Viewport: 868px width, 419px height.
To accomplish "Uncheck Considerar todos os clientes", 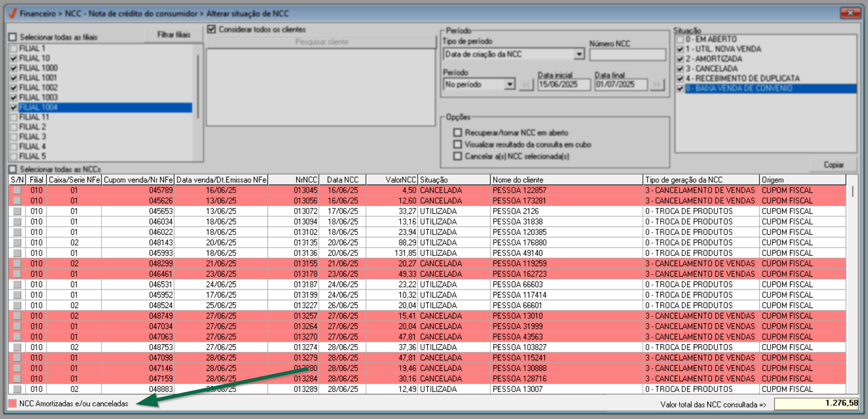I will tap(212, 29).
